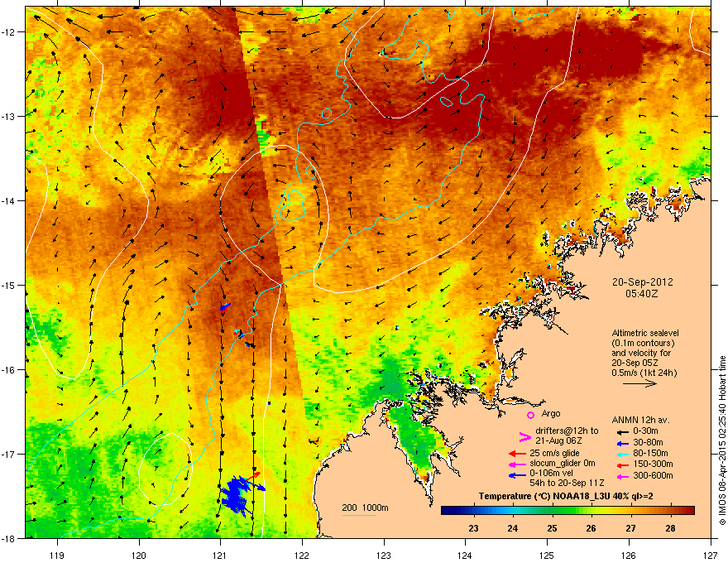Click the longitude axis label 121

(x=220, y=555)
